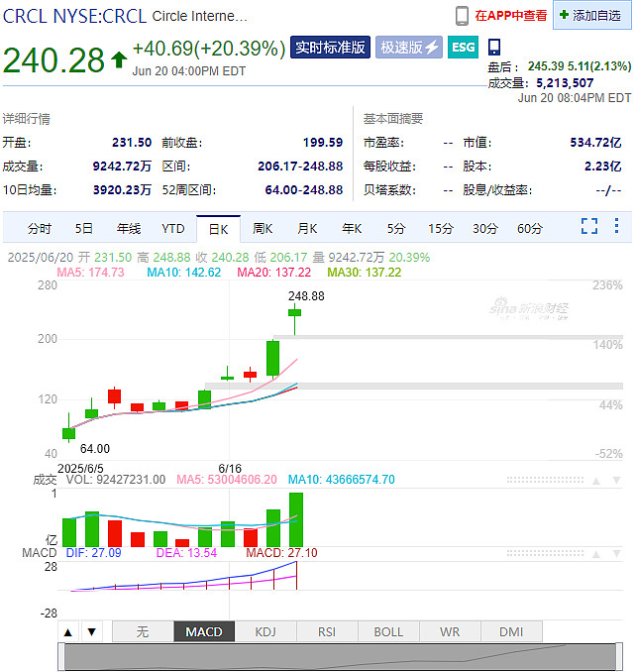635x672 pixels.
Task: Click the blue mobile device icon after ESG
Action: click(x=494, y=47)
